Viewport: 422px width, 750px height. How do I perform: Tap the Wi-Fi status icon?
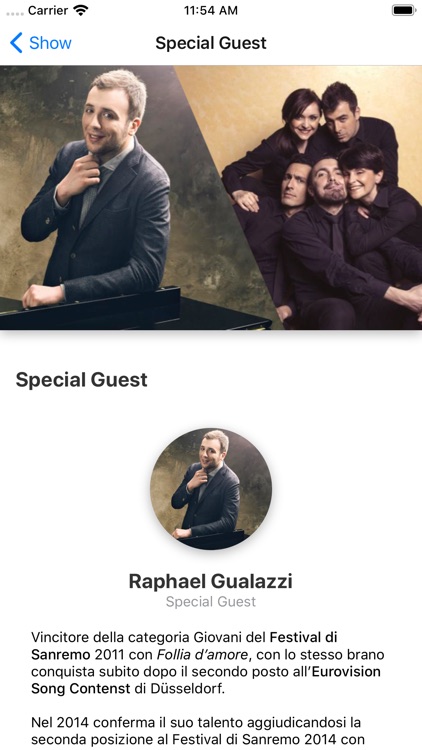point(81,11)
